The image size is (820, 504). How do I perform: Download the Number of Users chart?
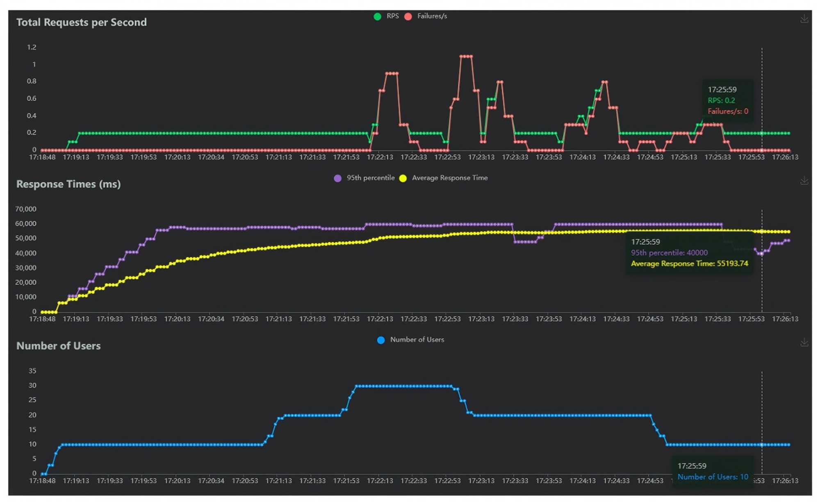[x=804, y=343]
